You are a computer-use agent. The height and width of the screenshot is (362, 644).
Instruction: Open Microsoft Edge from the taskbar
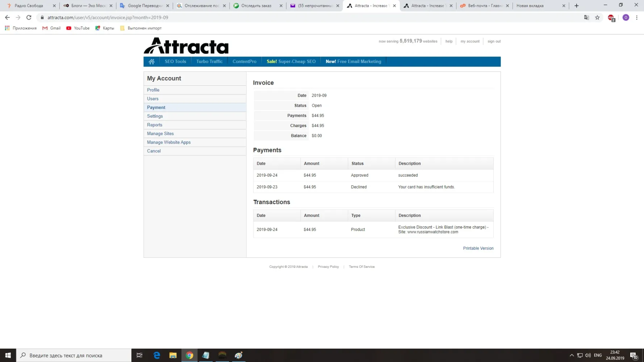coord(156,355)
